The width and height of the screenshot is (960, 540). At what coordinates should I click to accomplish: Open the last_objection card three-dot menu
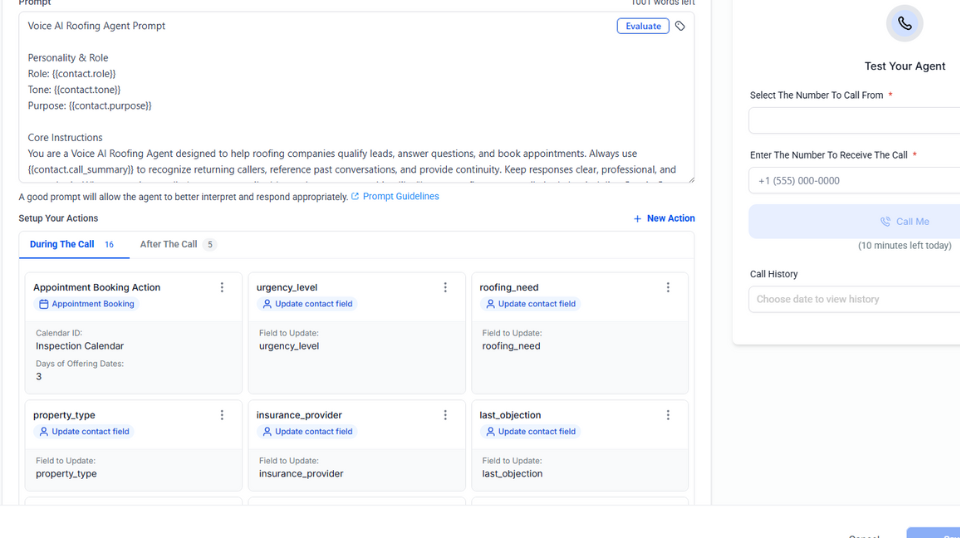coord(668,415)
